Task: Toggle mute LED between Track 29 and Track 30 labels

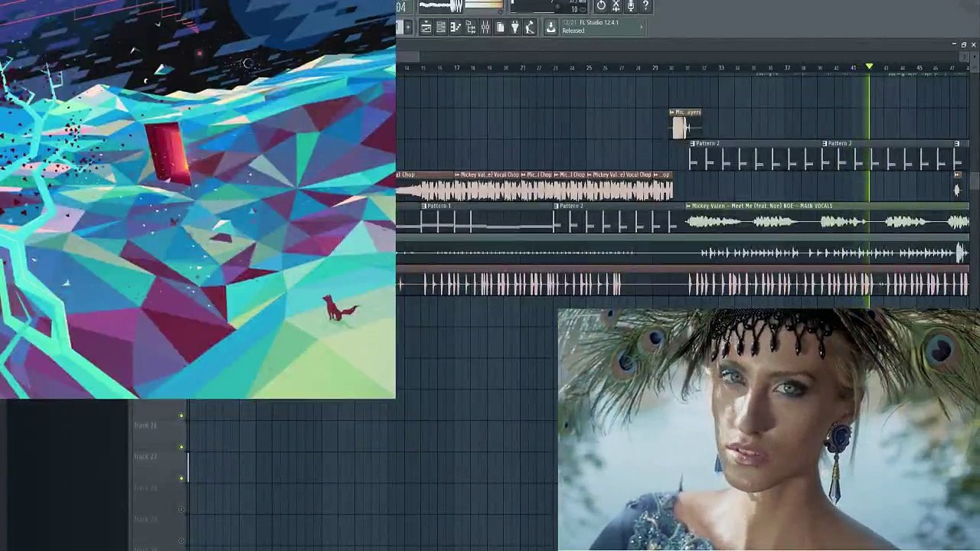Action: (181, 541)
